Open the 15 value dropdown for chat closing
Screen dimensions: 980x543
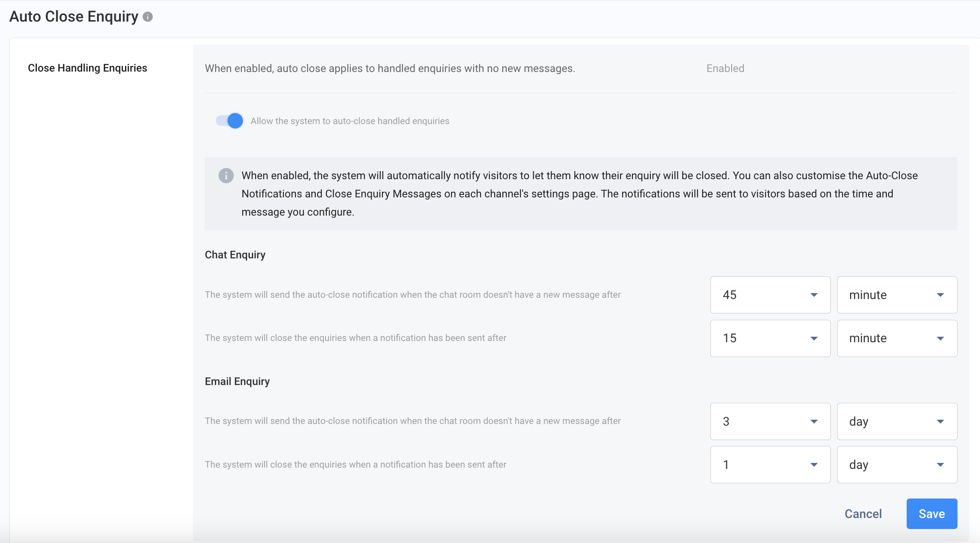[770, 338]
